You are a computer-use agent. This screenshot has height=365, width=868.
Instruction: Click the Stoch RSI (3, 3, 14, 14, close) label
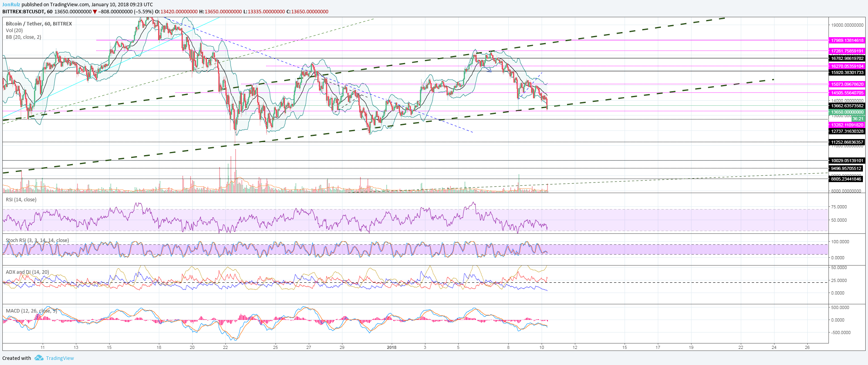37,240
